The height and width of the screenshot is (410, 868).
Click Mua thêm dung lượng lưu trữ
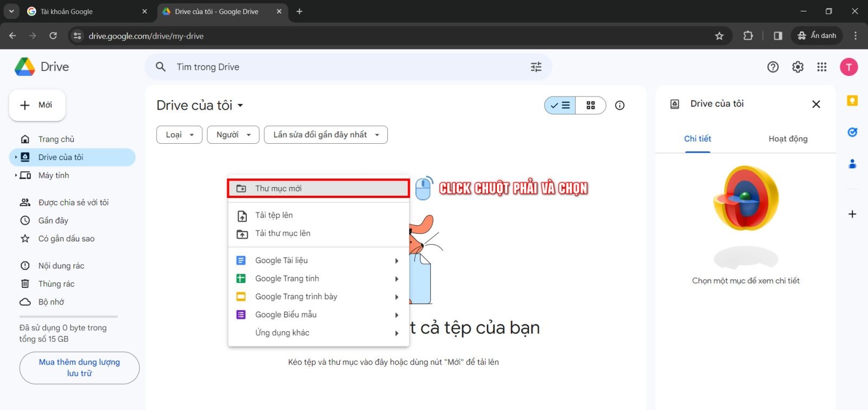pyautogui.click(x=79, y=368)
